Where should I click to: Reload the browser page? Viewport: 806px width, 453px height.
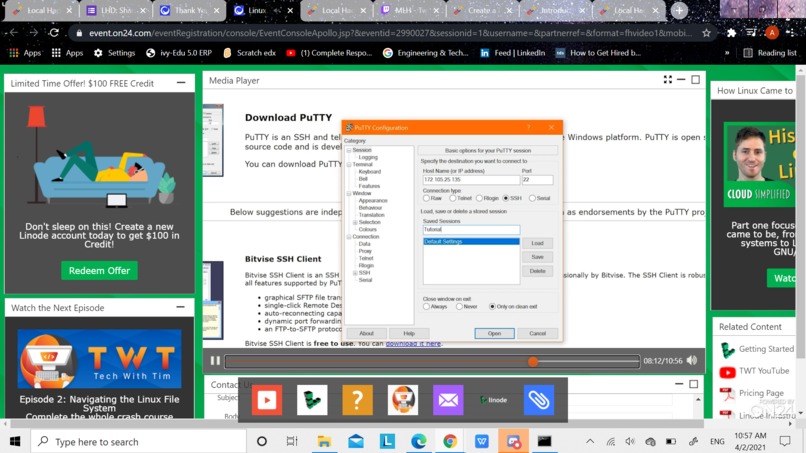pos(54,33)
